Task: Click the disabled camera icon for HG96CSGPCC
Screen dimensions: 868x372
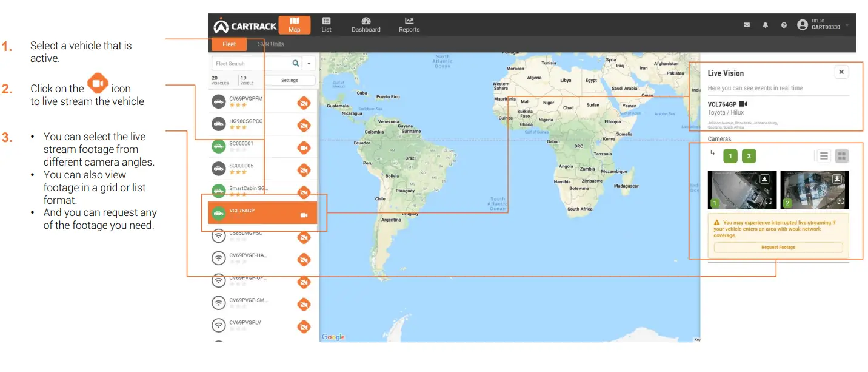Action: tap(304, 125)
